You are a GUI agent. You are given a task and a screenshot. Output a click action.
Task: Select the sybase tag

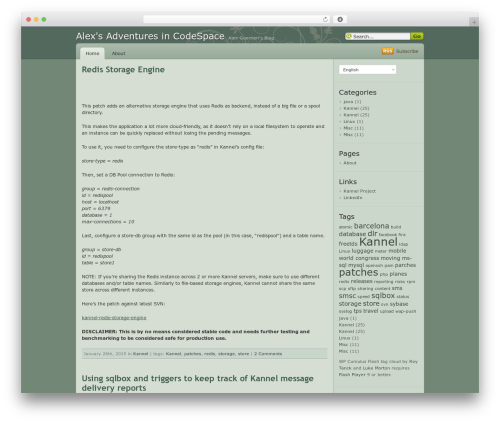coord(399,304)
